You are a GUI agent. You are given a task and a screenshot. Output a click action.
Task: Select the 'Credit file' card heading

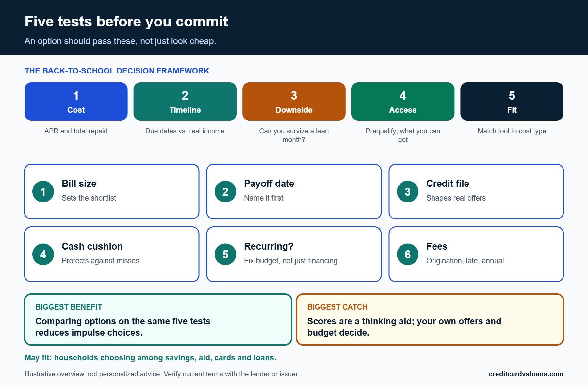pos(448,184)
